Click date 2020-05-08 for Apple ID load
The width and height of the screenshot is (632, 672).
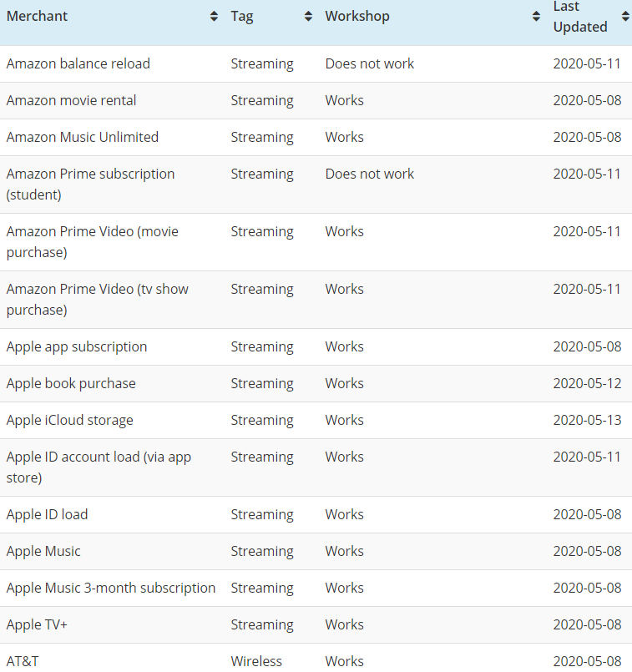pos(587,515)
